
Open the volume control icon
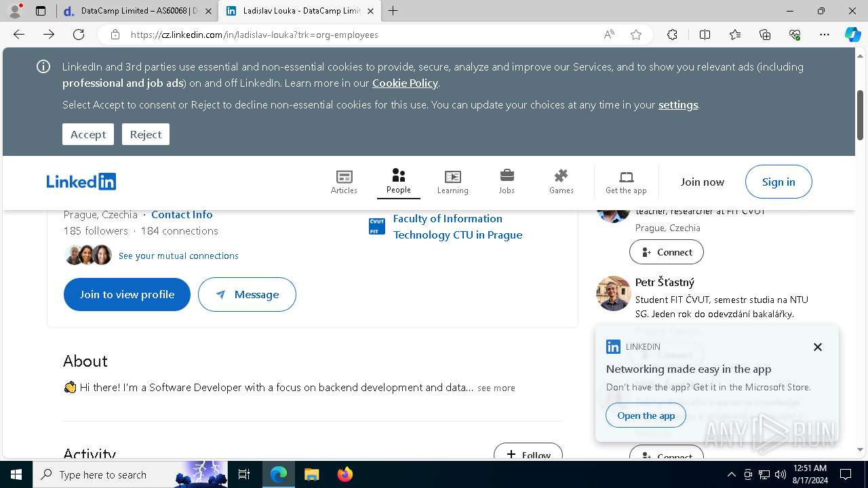tap(781, 474)
